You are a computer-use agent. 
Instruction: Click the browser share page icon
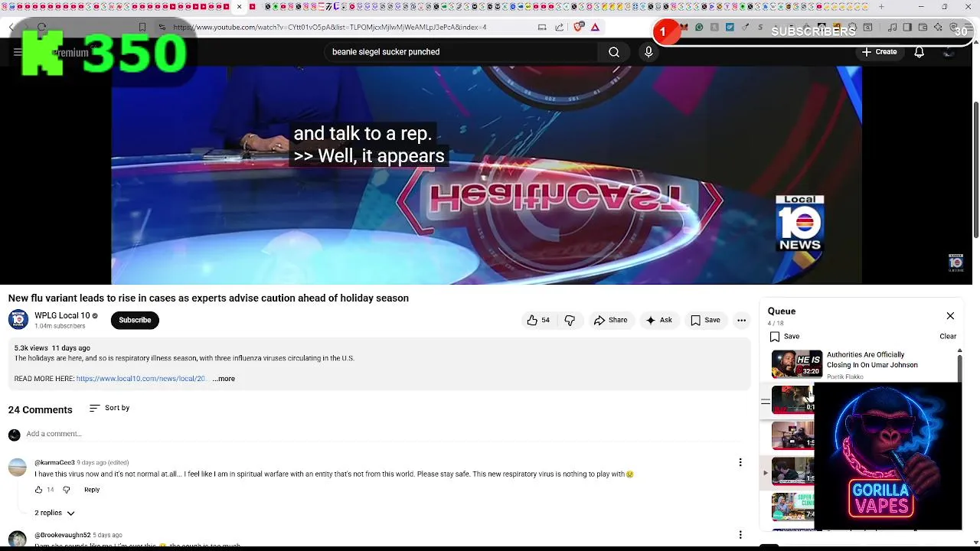pos(559,27)
